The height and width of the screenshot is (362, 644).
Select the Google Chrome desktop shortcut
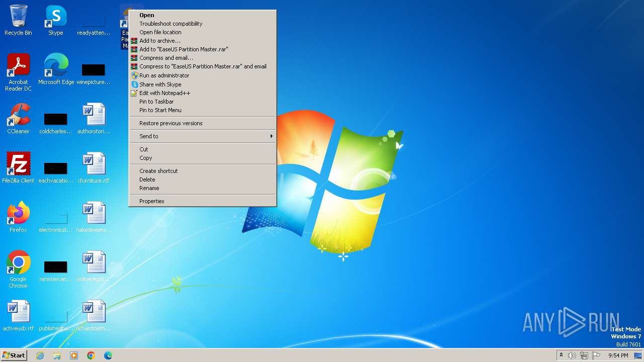coord(18,269)
